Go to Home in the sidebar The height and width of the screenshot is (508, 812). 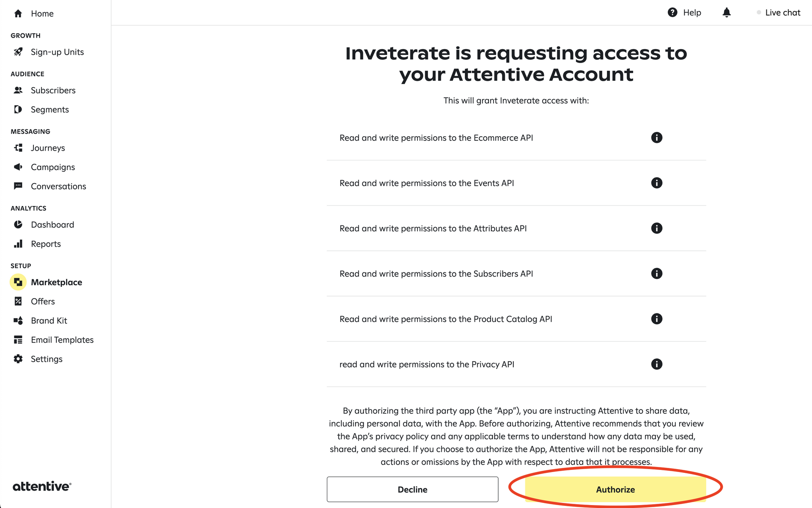42,14
